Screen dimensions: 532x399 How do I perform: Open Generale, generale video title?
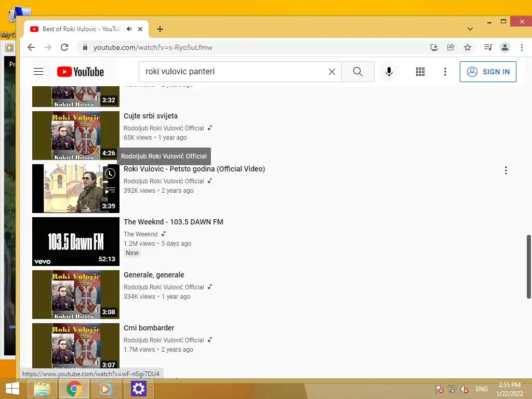click(x=154, y=275)
